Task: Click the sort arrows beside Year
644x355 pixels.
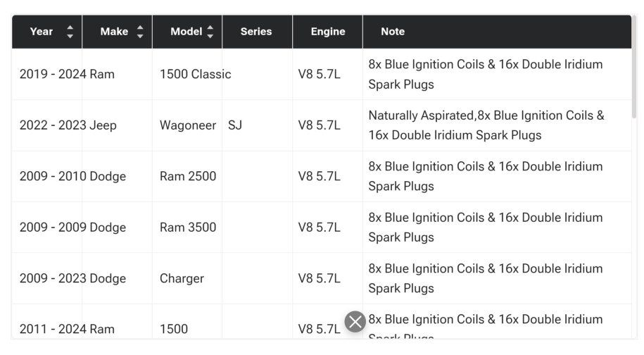Action: click(70, 32)
